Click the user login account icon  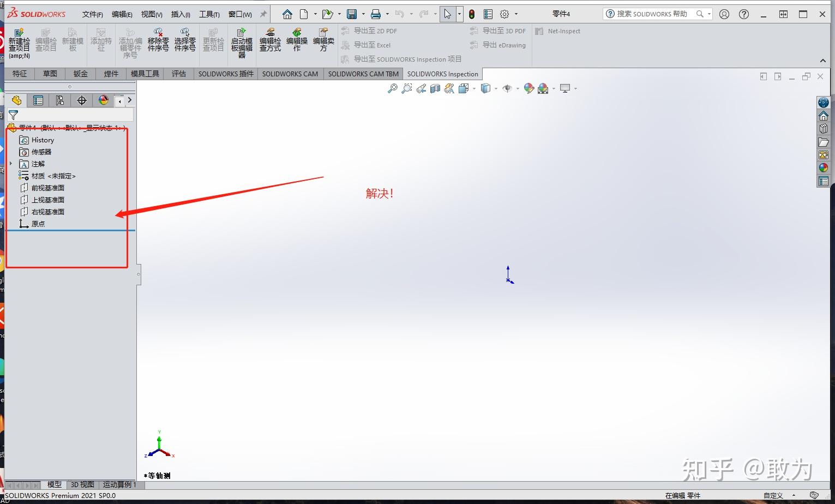pos(724,14)
